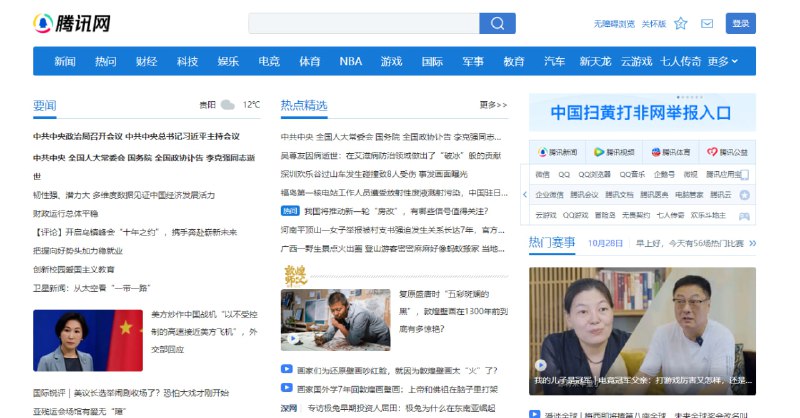Open the 科技 nav tab

click(187, 61)
